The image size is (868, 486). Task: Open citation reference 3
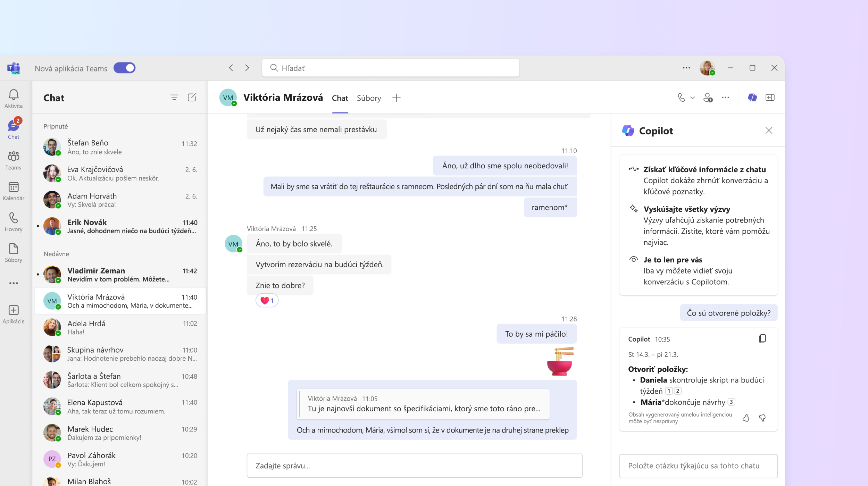click(x=731, y=402)
